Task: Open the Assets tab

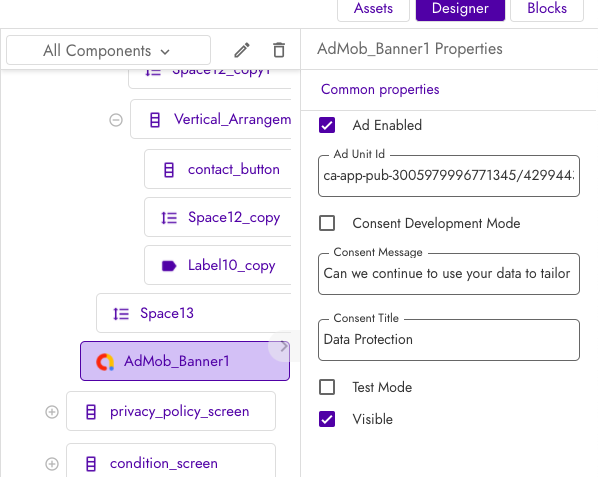Action: click(x=373, y=8)
